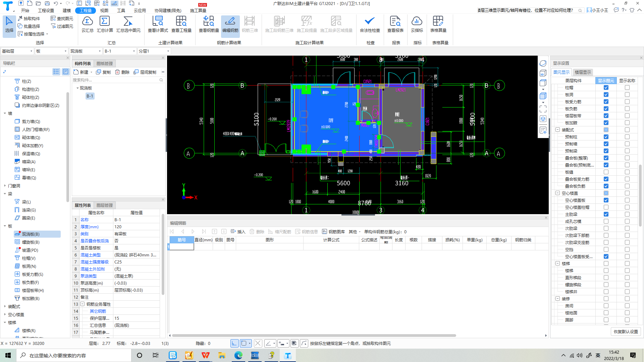Open 云指标 cloud index tool
Image resolution: width=644 pixels, height=362 pixels.
pos(417,24)
